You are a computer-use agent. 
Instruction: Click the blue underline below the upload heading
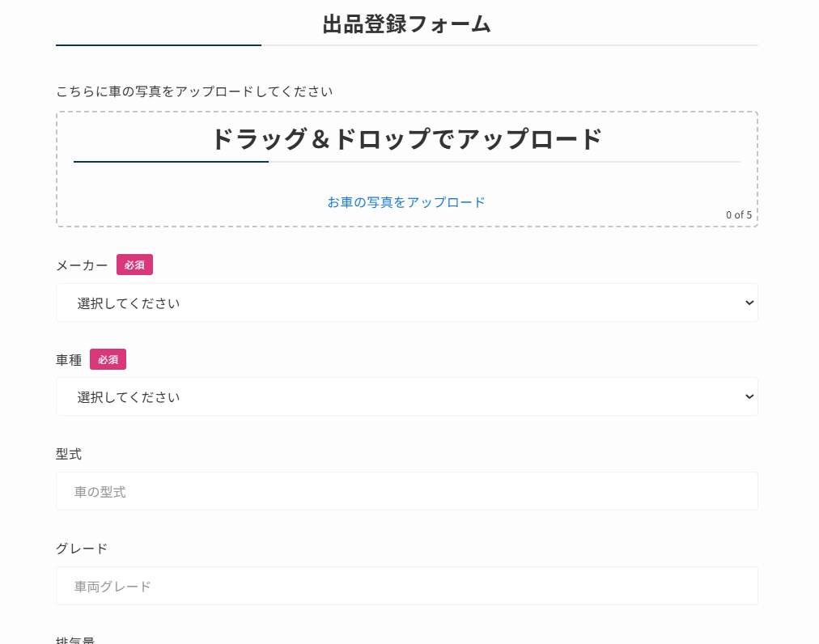pos(171,162)
